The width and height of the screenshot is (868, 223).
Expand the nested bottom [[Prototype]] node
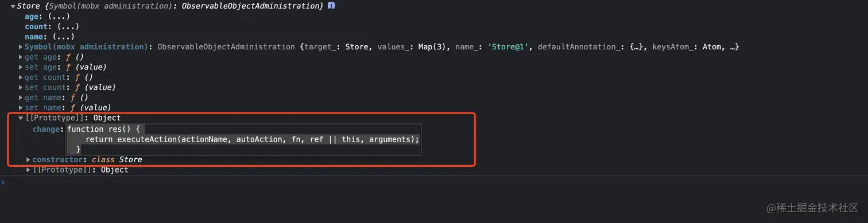pyautogui.click(x=28, y=170)
